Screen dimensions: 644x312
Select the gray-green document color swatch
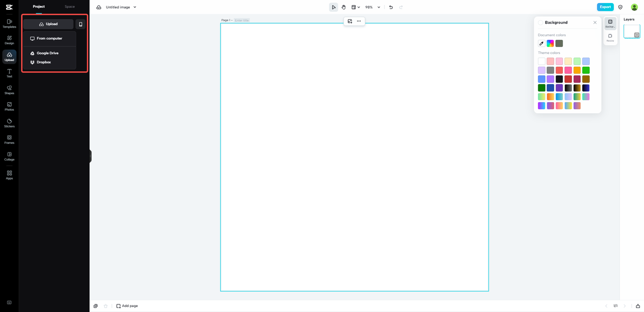point(559,44)
